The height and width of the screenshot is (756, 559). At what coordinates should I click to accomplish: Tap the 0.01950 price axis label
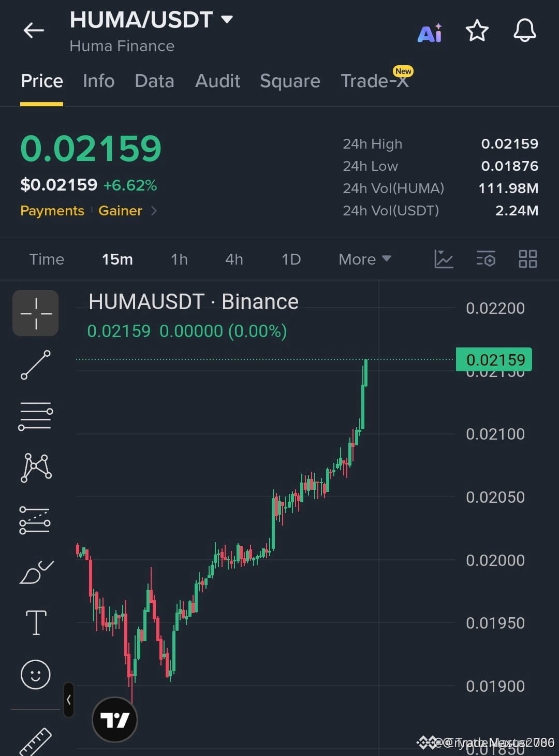click(x=495, y=623)
